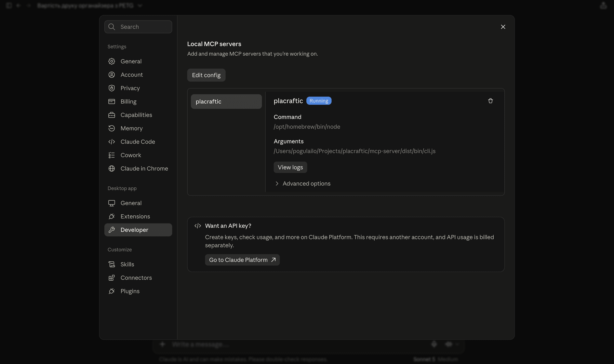This screenshot has height=364, width=614.
Task: Select the Claude Code settings entry
Action: pos(138,142)
